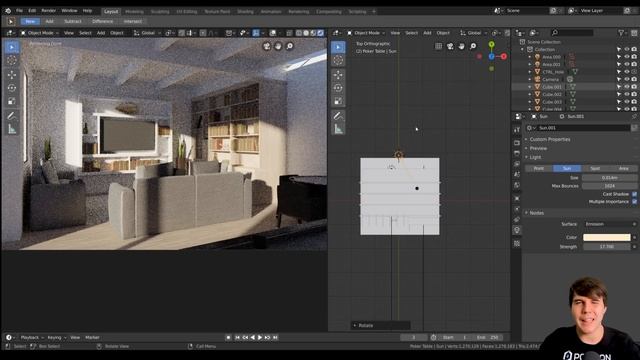Open the File menu

point(19,11)
